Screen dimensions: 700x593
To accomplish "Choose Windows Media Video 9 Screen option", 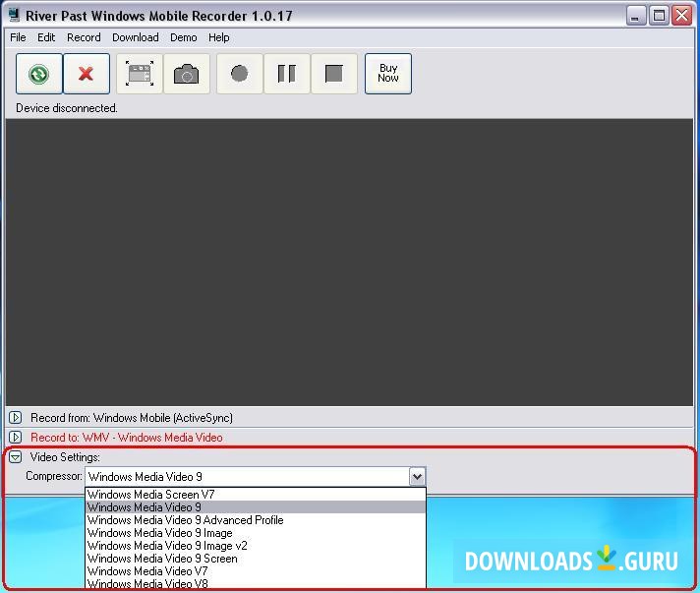I will [256, 559].
